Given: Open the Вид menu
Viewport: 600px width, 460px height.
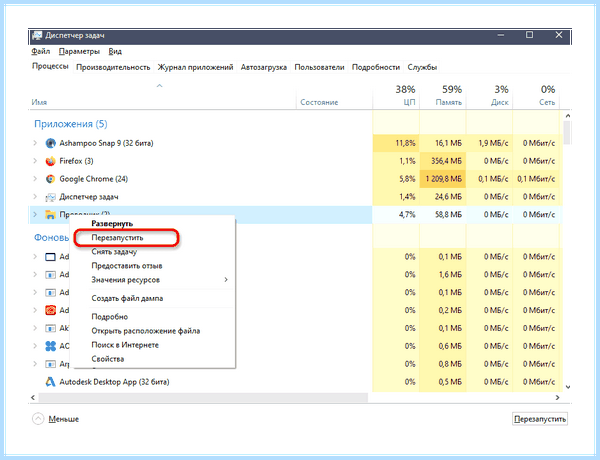Looking at the screenshot, I should 115,51.
